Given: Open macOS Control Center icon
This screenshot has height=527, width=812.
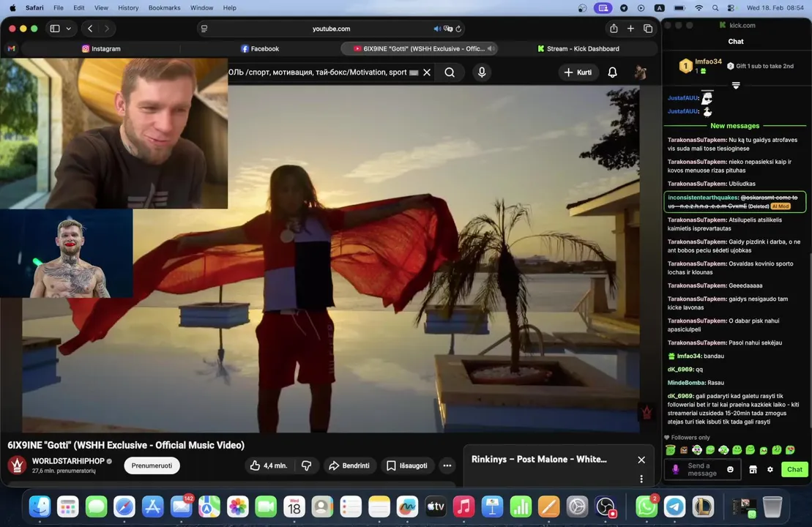Looking at the screenshot, I should tap(731, 8).
